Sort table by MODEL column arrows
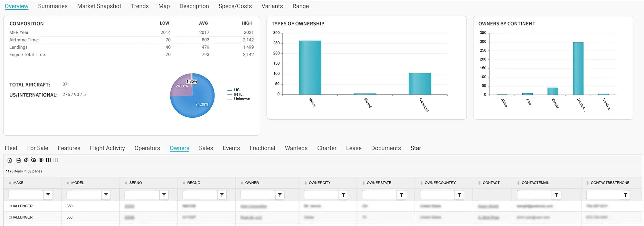644x226 pixels. point(68,183)
